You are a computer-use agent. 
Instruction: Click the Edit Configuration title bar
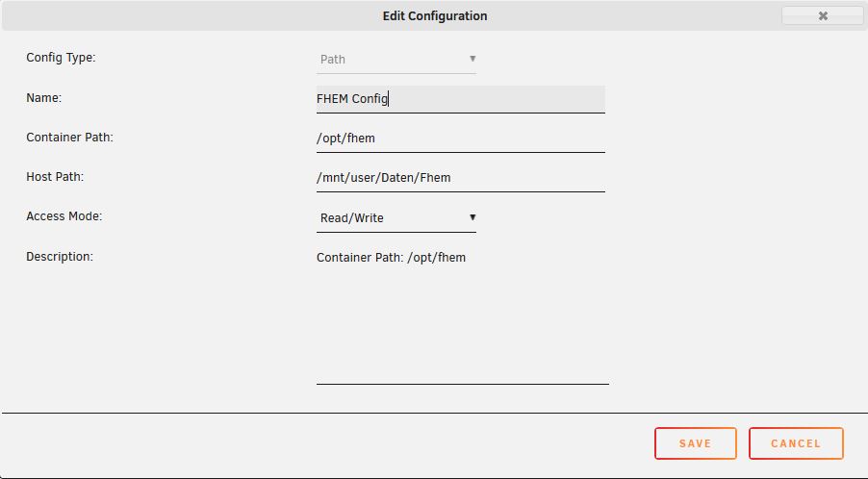(435, 16)
